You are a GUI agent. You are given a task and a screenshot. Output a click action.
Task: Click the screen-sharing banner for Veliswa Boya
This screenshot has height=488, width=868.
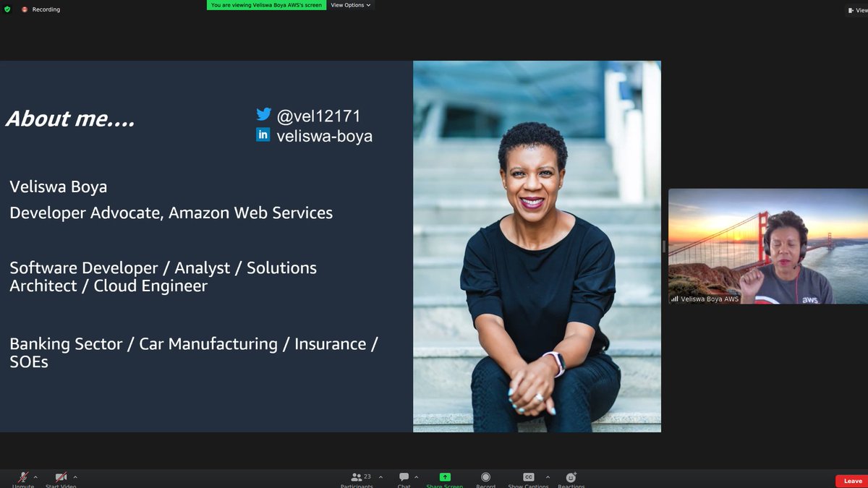tap(266, 5)
